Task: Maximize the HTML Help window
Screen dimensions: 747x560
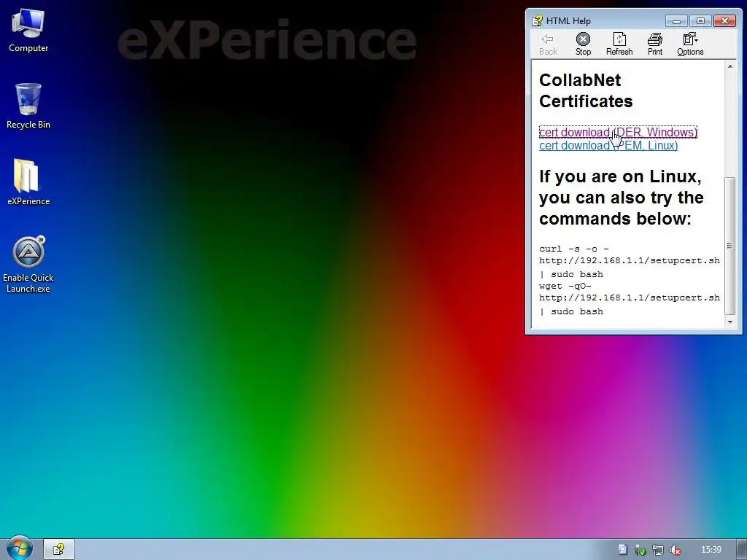Action: [x=700, y=21]
